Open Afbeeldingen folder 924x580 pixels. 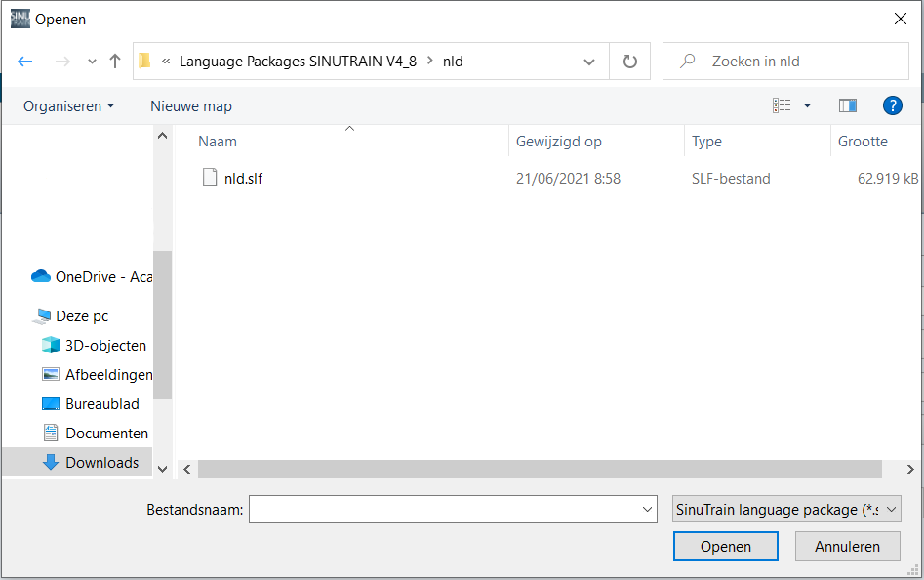tap(109, 374)
